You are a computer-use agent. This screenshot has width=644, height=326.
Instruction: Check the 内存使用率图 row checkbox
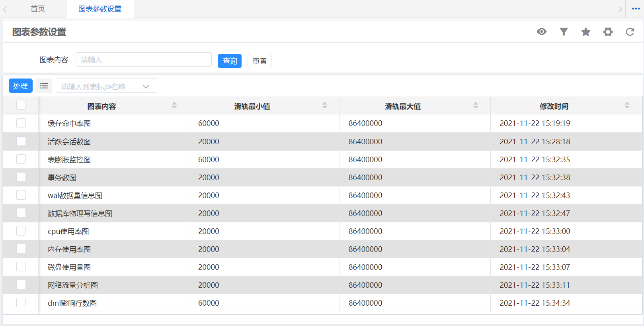21,249
